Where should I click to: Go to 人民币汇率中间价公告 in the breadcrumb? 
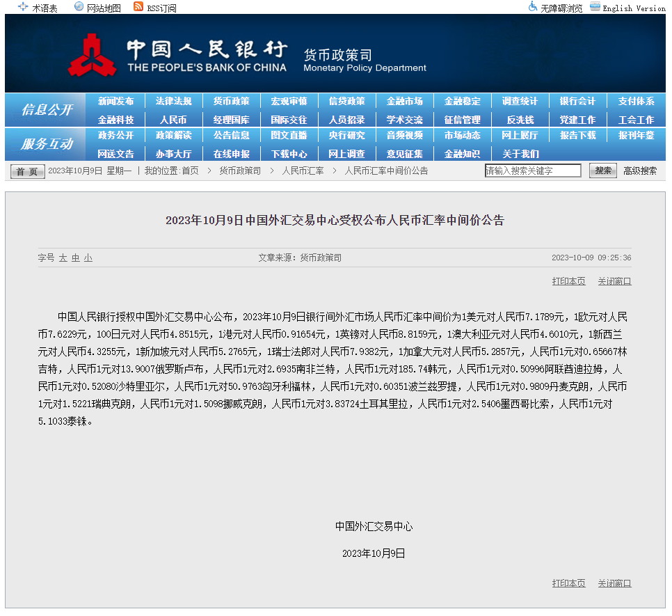click(386, 171)
